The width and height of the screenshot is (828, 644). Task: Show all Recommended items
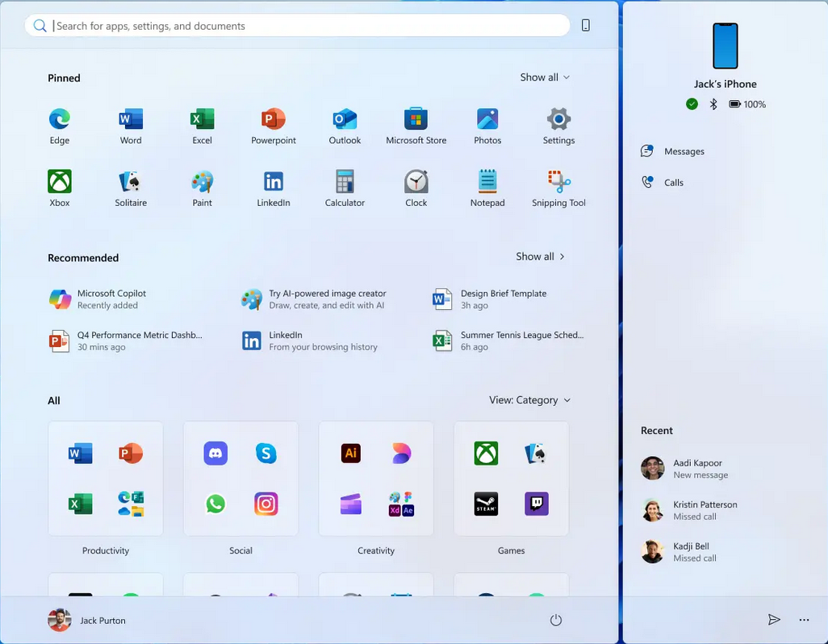click(x=541, y=257)
